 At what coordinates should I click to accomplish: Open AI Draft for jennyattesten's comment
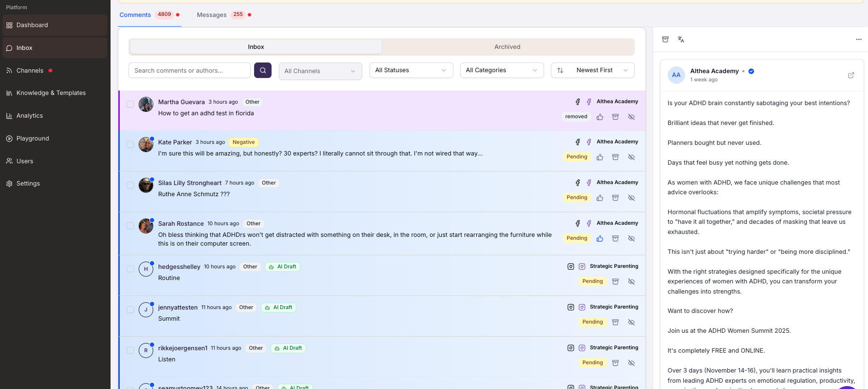[279, 307]
